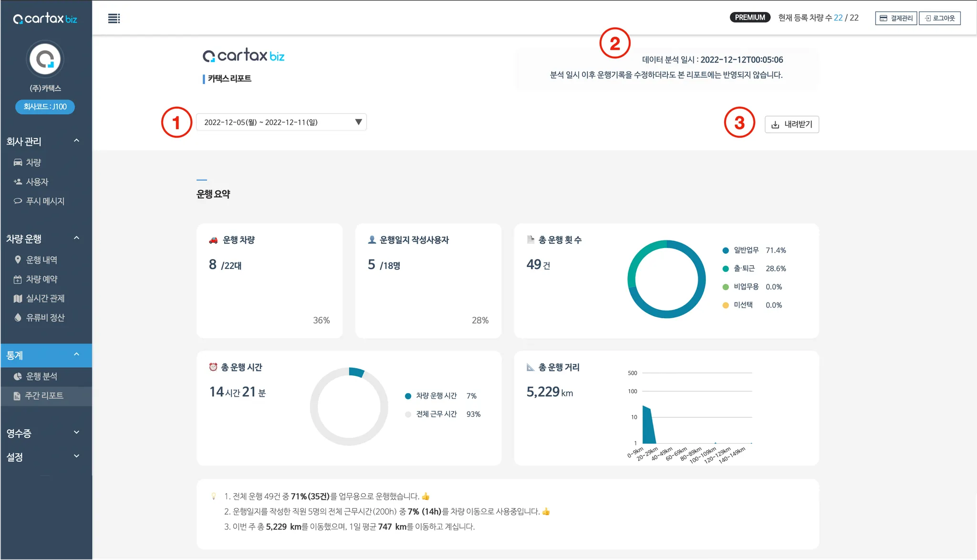Click the pie chart icon for 운행 분석
The height and width of the screenshot is (560, 977).
(x=18, y=377)
